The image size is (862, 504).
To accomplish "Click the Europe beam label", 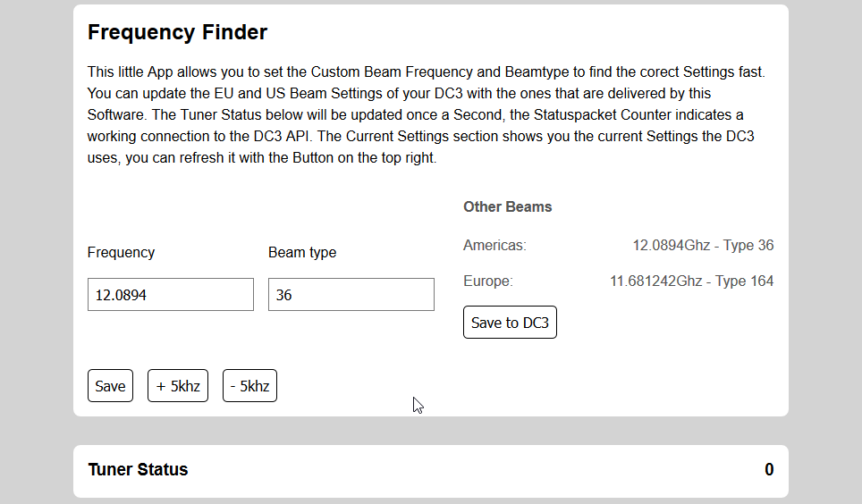I will click(x=487, y=281).
